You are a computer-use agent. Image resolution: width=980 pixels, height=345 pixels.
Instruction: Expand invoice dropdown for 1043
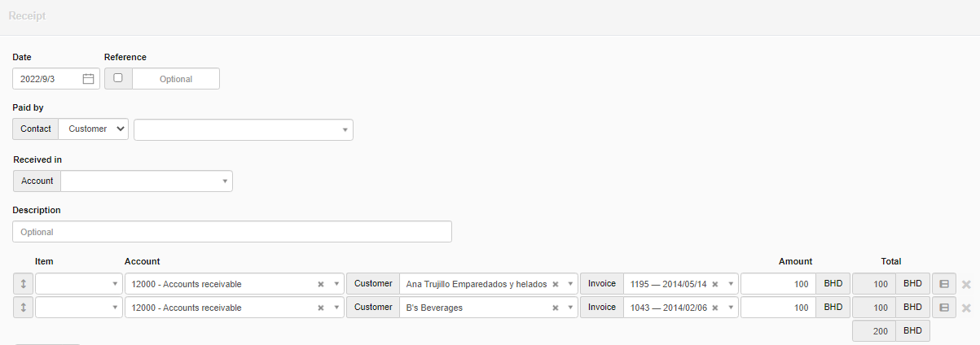click(x=730, y=308)
